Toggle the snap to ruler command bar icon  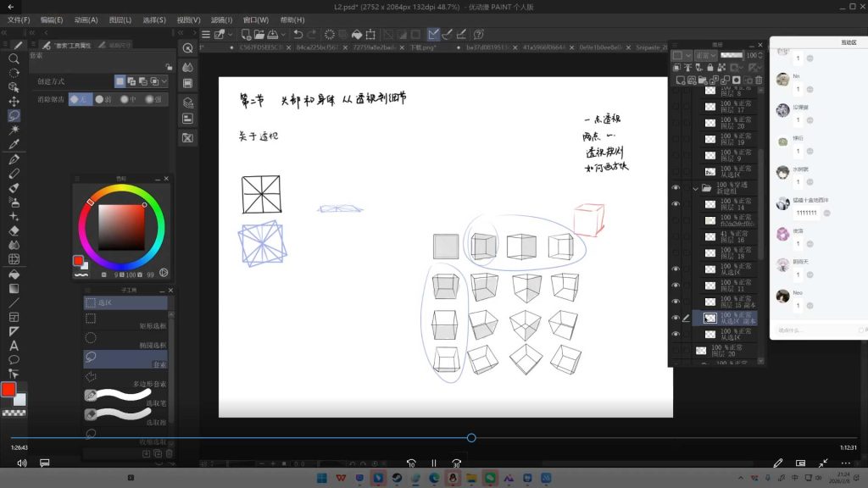pos(433,34)
